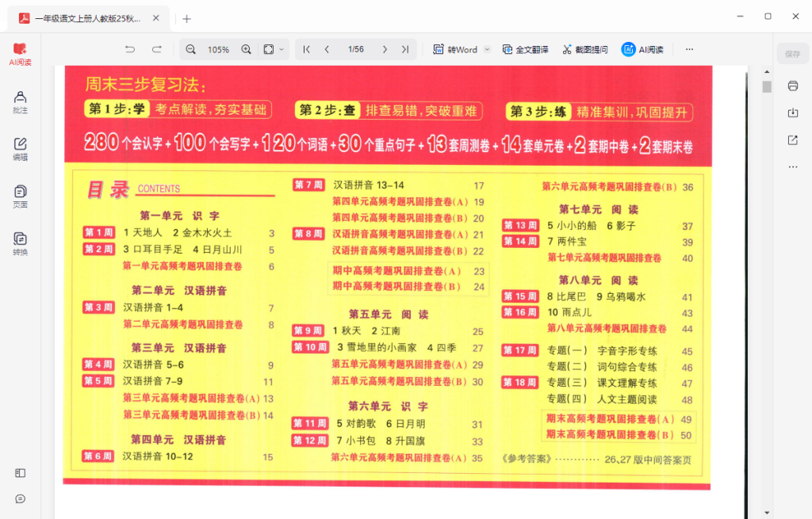
Task: Open a new tab with the plus button
Action: point(186,17)
